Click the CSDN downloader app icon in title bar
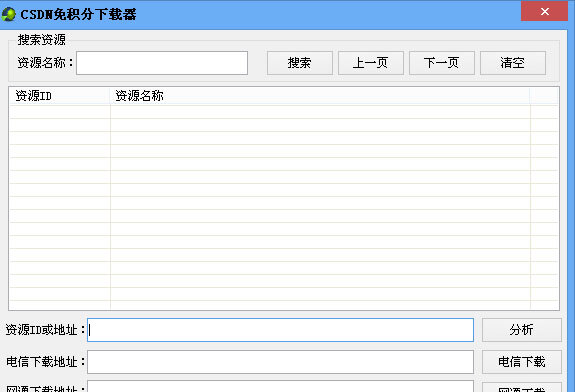Screen dimensions: 575x392 [x=8, y=14]
